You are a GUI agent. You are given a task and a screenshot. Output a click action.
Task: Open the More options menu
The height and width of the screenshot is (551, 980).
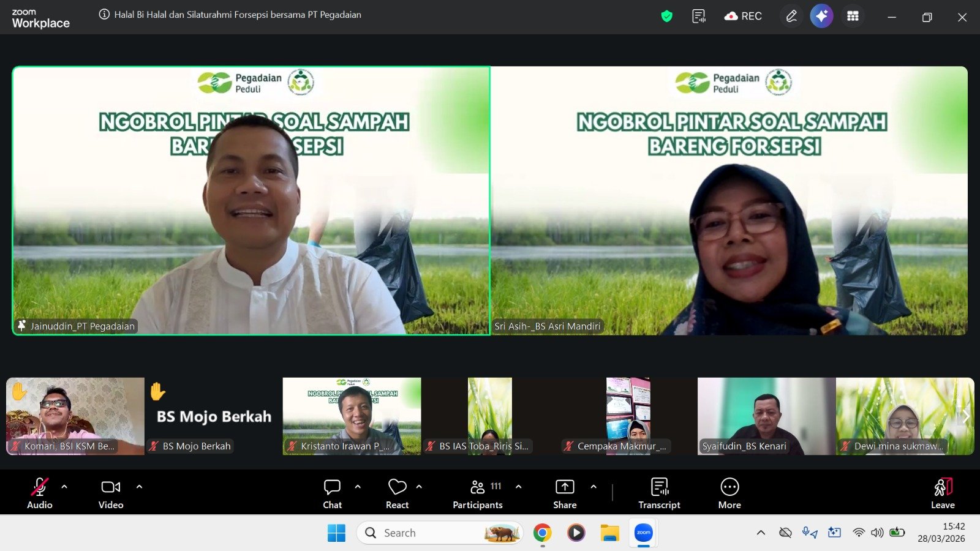click(729, 493)
